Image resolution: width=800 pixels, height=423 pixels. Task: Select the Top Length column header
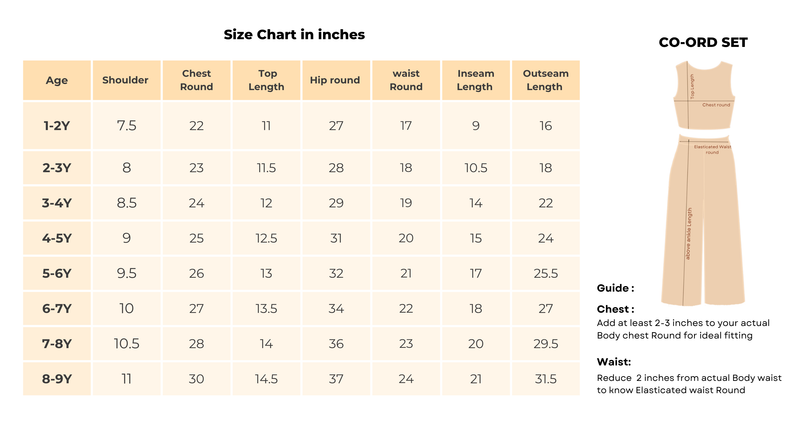tap(267, 80)
